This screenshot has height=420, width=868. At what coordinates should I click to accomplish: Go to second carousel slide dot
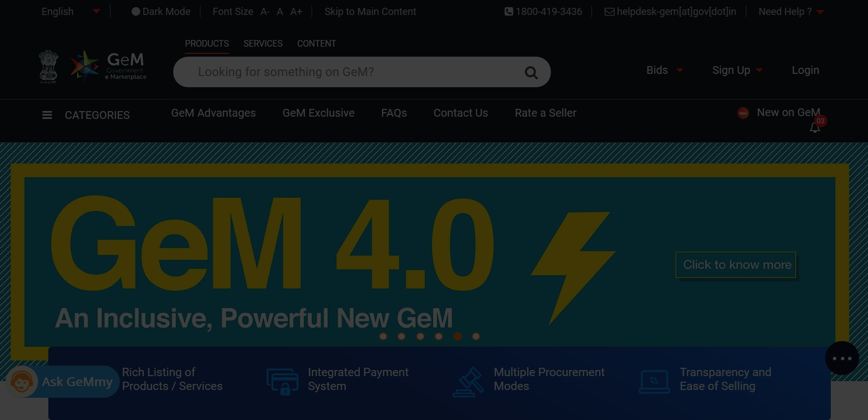(x=402, y=336)
